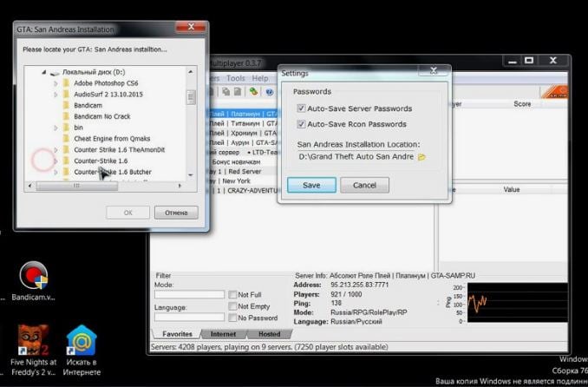Click the folder tree scroll-left arrow

[x=30, y=186]
